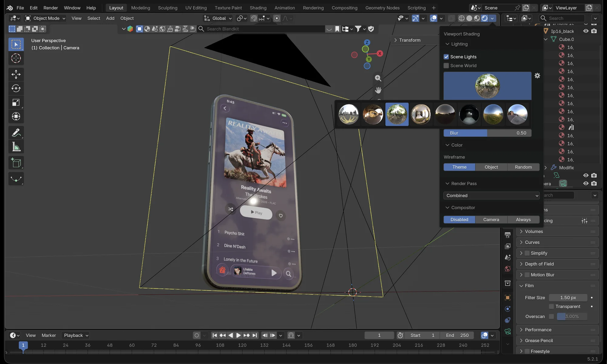607x364 pixels.
Task: Select the Add Cube tool
Action: (16, 163)
